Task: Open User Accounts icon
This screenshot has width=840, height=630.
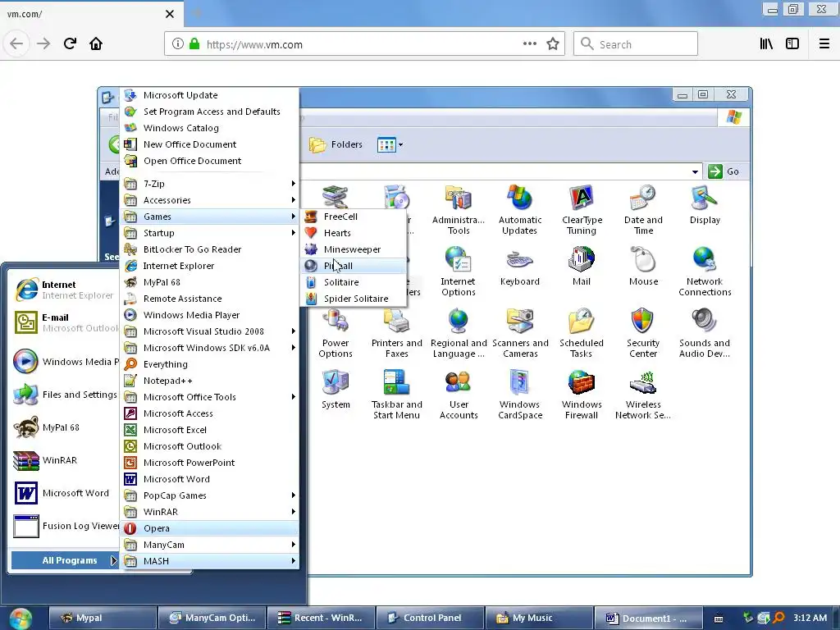Action: (459, 395)
